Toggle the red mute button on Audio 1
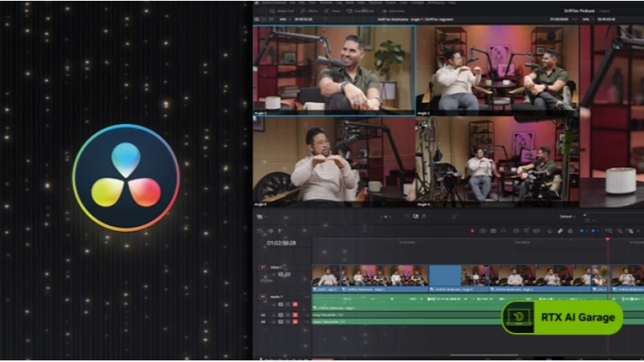The image size is (644, 362). click(295, 304)
